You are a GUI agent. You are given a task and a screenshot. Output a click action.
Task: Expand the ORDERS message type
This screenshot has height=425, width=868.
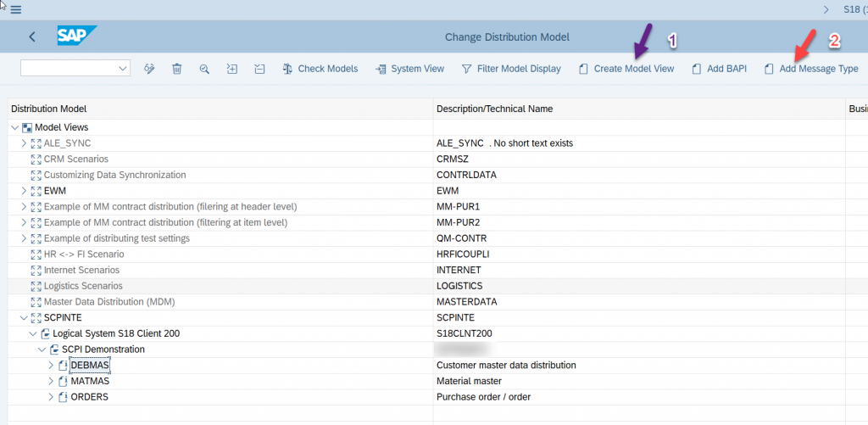click(51, 397)
